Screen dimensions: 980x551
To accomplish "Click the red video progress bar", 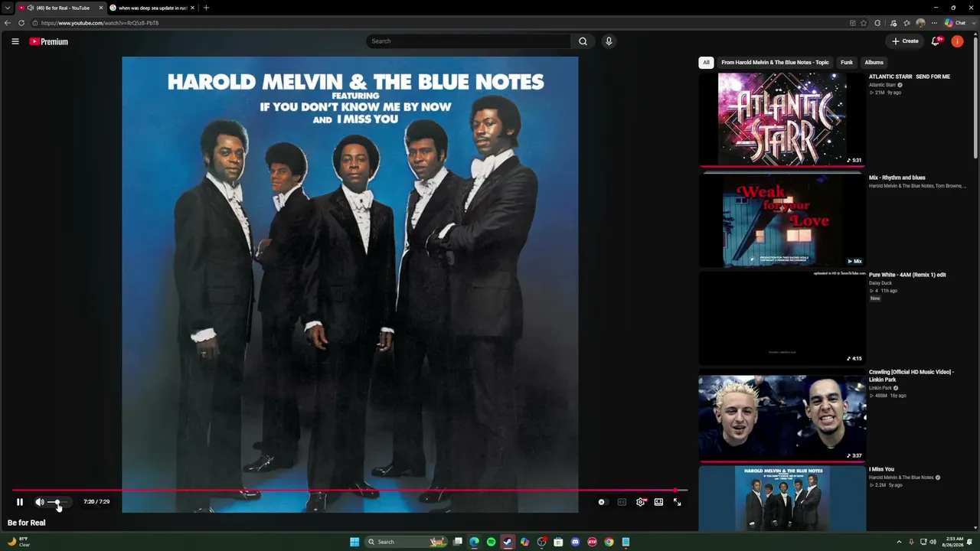I will (x=349, y=490).
